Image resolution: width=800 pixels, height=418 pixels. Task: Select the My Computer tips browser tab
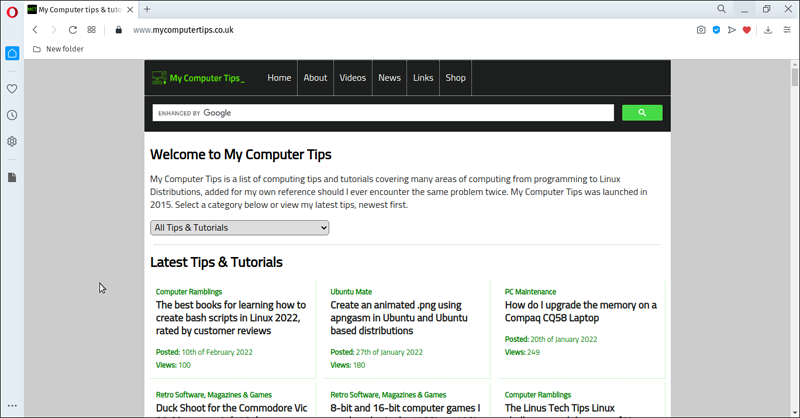[80, 9]
